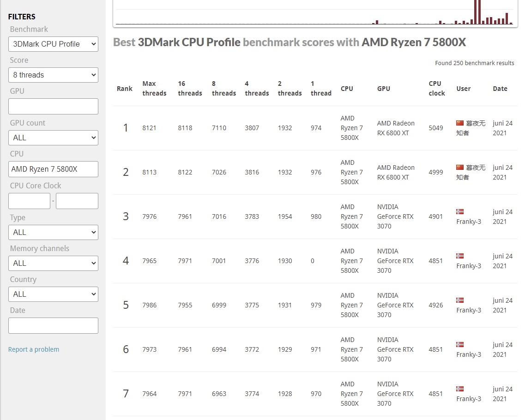Click the China flag icon in rank 1 row
The width and height of the screenshot is (525, 420).
(x=460, y=123)
